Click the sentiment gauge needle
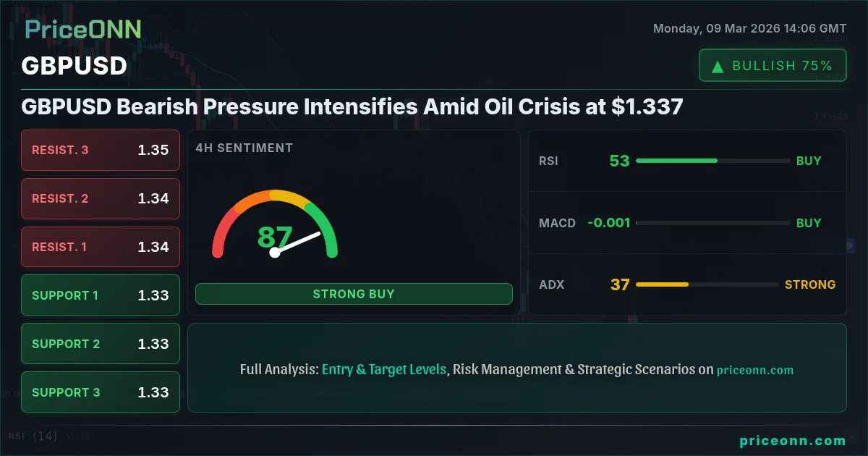The height and width of the screenshot is (456, 868). [x=297, y=242]
